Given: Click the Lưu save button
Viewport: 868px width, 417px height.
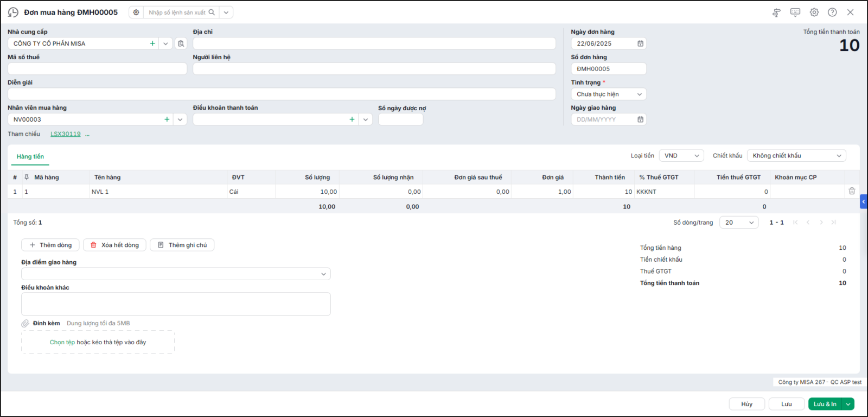Looking at the screenshot, I should pyautogui.click(x=787, y=404).
